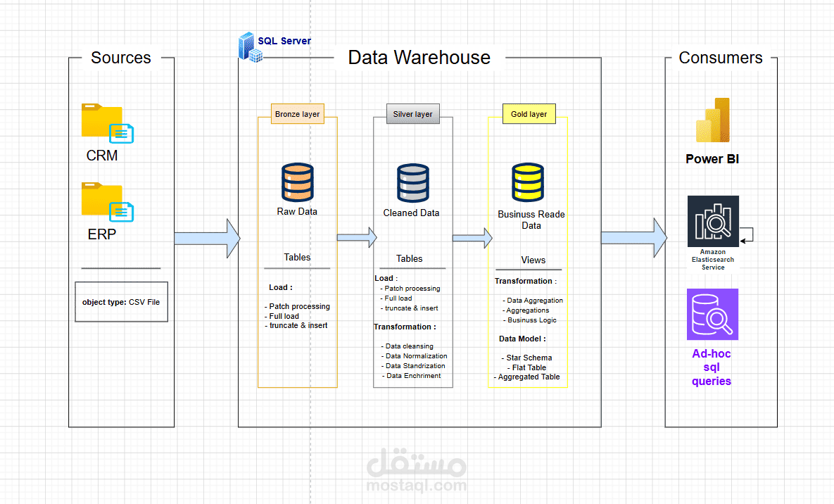This screenshot has height=504, width=834.
Task: Select the Silver layer label box
Action: click(x=412, y=114)
